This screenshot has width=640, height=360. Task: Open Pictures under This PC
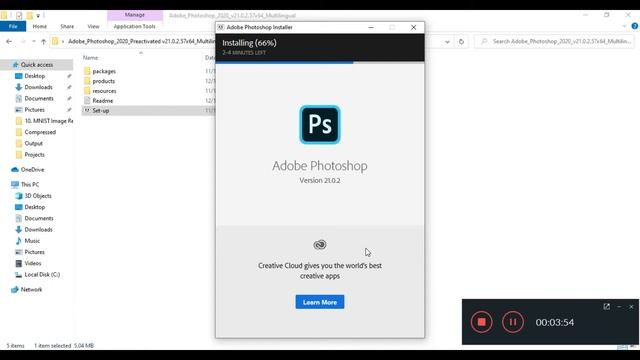[x=34, y=252]
